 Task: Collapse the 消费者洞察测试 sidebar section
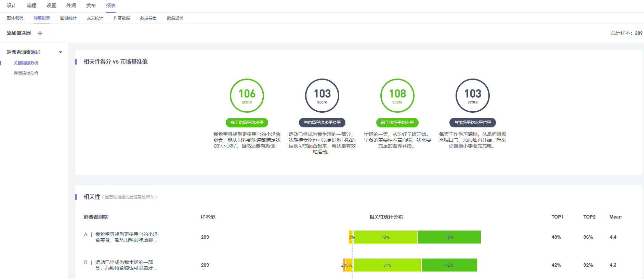pos(61,52)
